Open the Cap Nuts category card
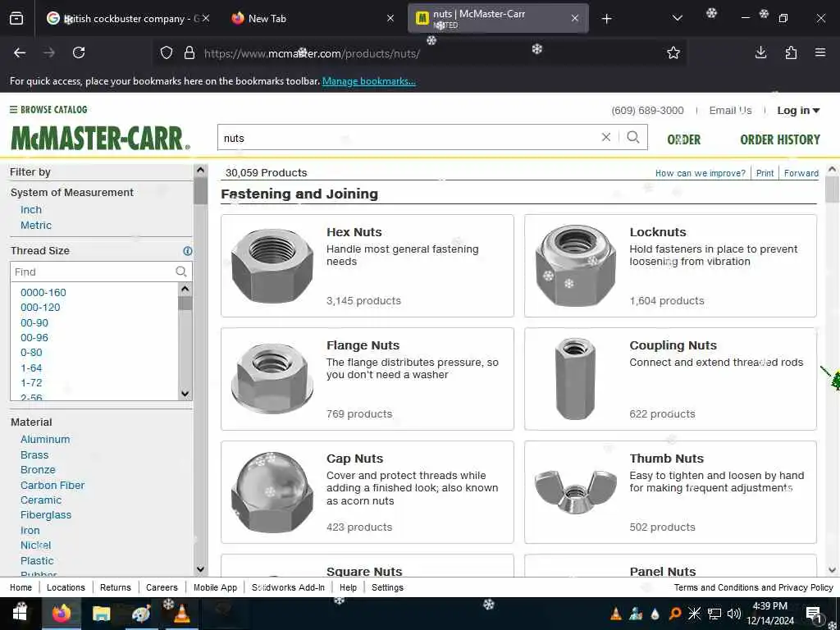Screen dimensions: 840x630 point(367,492)
